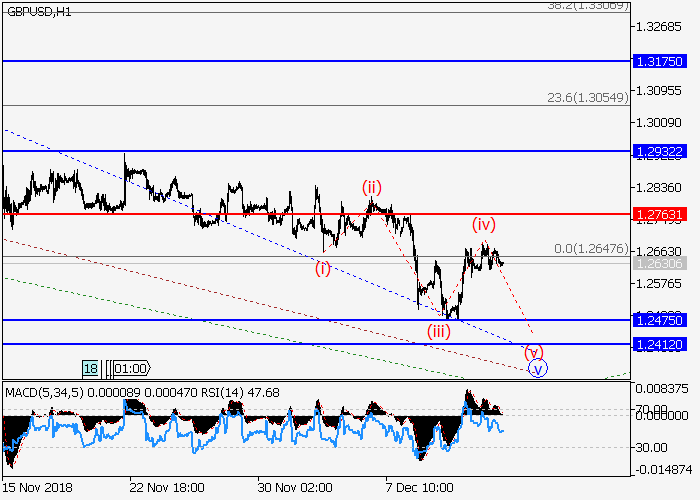Screen dimensions: 700x500
Task: Select the 1.24120 price level tag
Action: coord(658,343)
